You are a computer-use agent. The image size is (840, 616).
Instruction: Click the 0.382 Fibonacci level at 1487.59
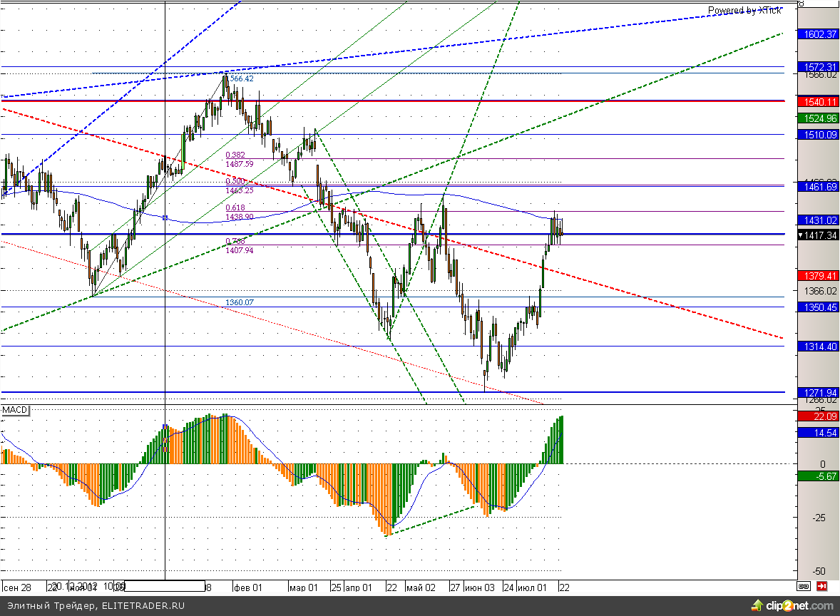(x=239, y=159)
